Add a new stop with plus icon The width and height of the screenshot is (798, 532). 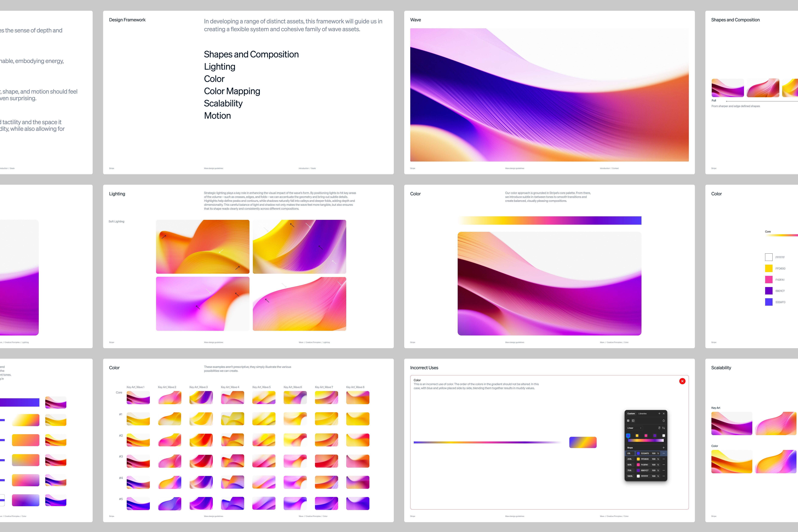664,448
